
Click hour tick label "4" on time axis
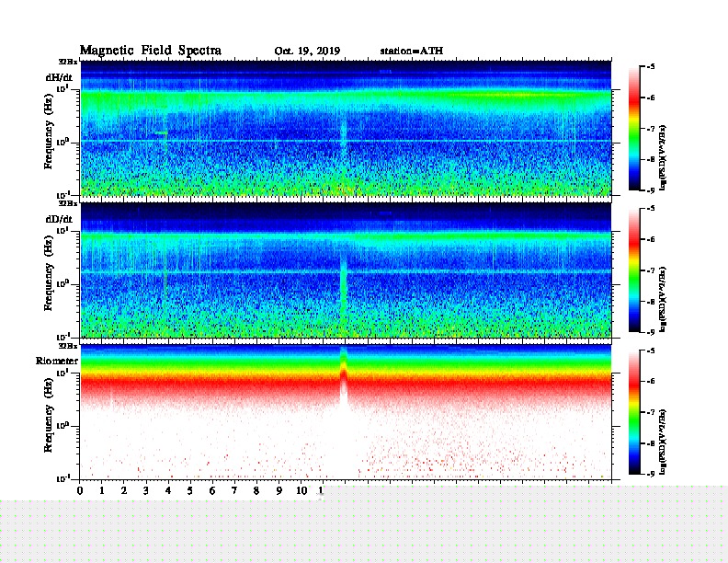coord(168,491)
